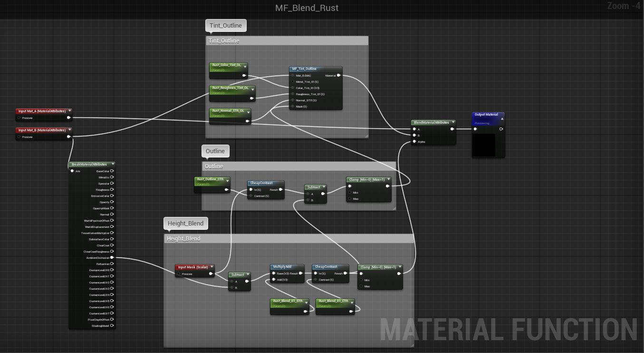Open the Input Mask (Scalar) node dropdown
Viewport: 644px width, 353px height.
point(212,267)
